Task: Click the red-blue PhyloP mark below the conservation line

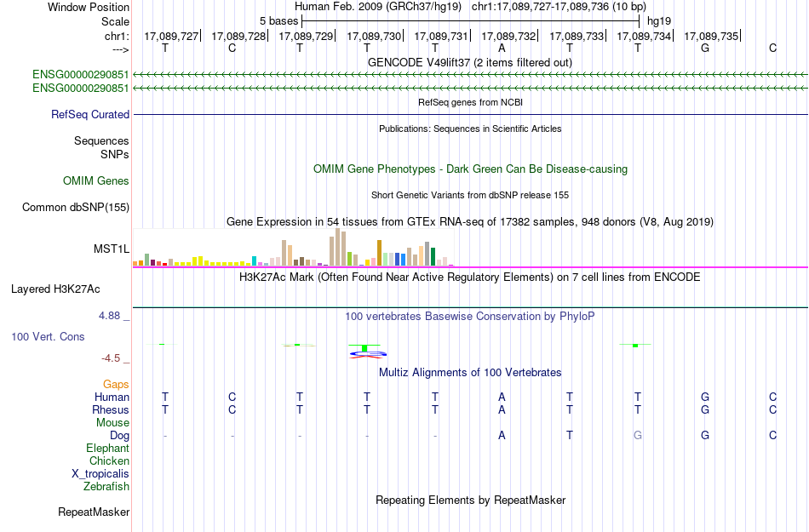Action: (367, 354)
